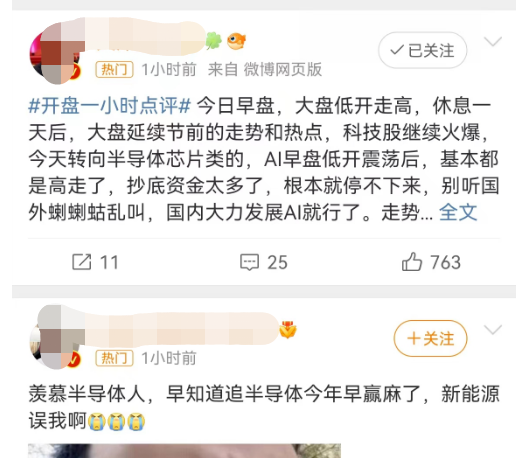Click the 热门 tag on first post
Image resolution: width=520 pixels, height=458 pixels.
click(114, 70)
